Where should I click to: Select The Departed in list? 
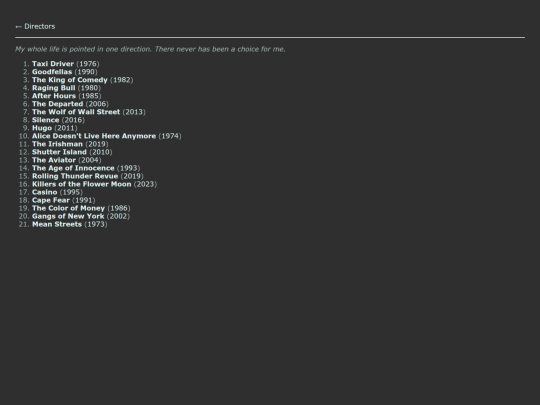click(58, 104)
